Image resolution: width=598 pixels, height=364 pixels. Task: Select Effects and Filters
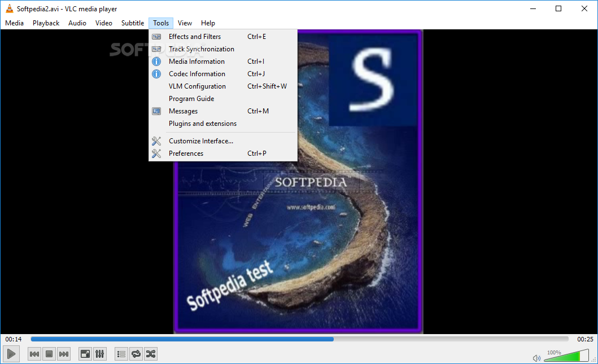coord(222,37)
